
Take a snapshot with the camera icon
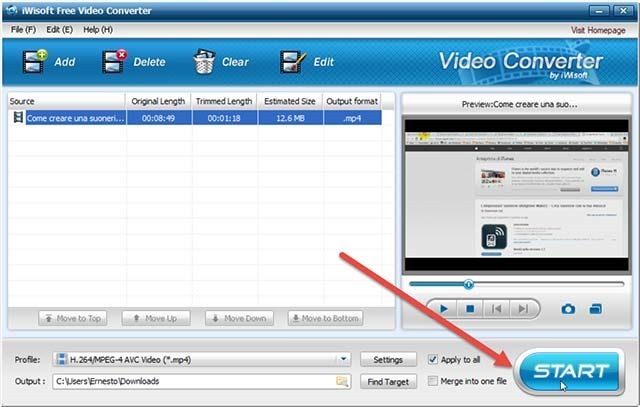[568, 309]
